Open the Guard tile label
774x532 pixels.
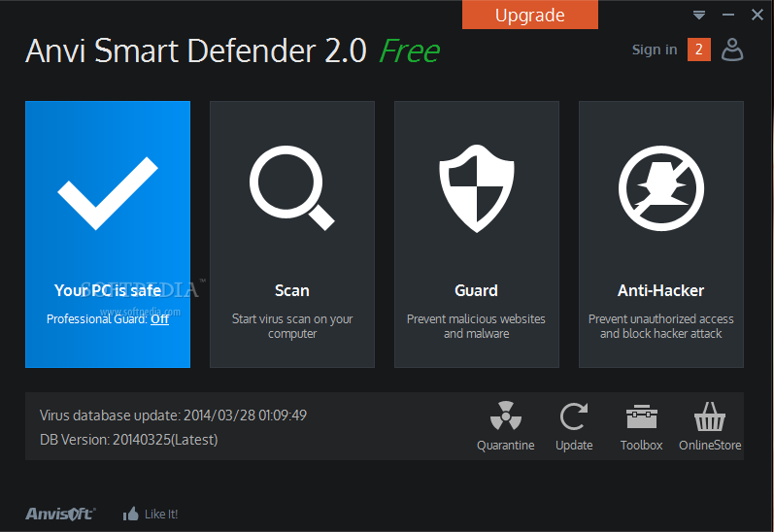click(x=477, y=290)
